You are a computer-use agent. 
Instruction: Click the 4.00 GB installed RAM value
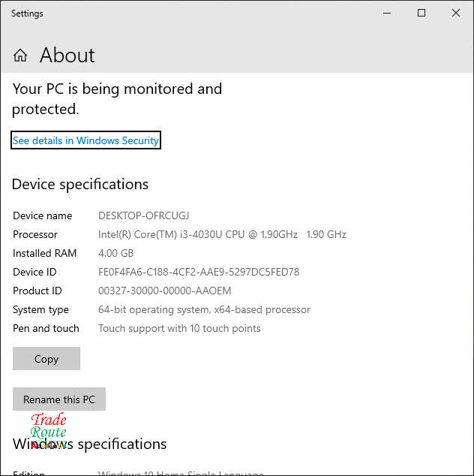tap(115, 253)
